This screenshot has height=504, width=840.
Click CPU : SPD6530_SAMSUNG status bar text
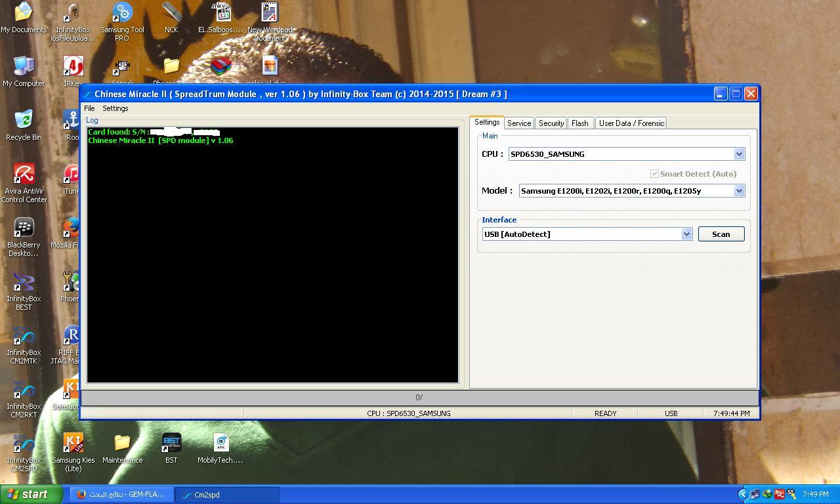point(409,413)
